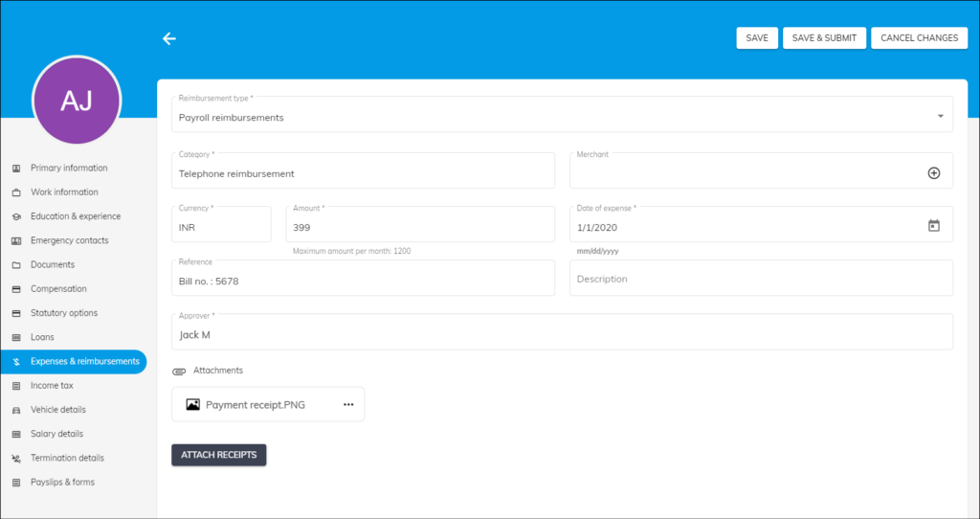Click the 'Maximum amount per month: 1200' hint

(x=352, y=252)
